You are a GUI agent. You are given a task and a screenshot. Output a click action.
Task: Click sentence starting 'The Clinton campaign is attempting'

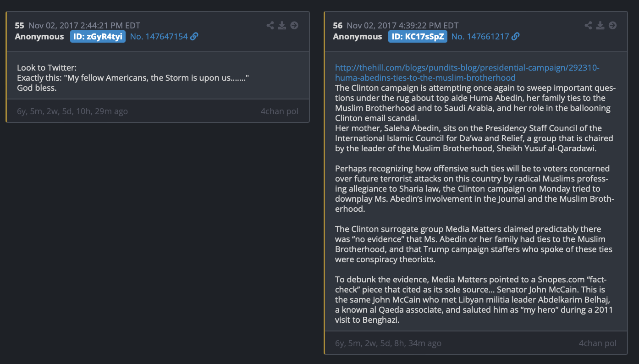point(475,103)
